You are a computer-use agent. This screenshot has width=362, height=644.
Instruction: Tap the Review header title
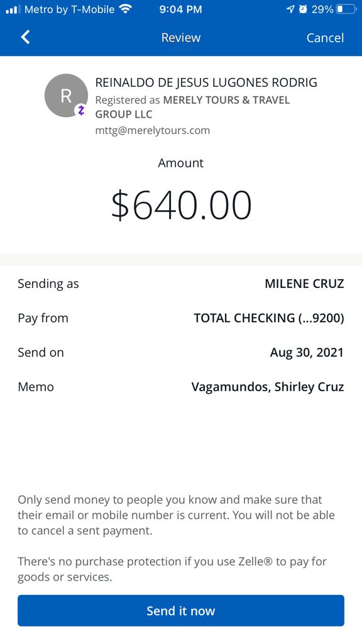[x=180, y=38]
